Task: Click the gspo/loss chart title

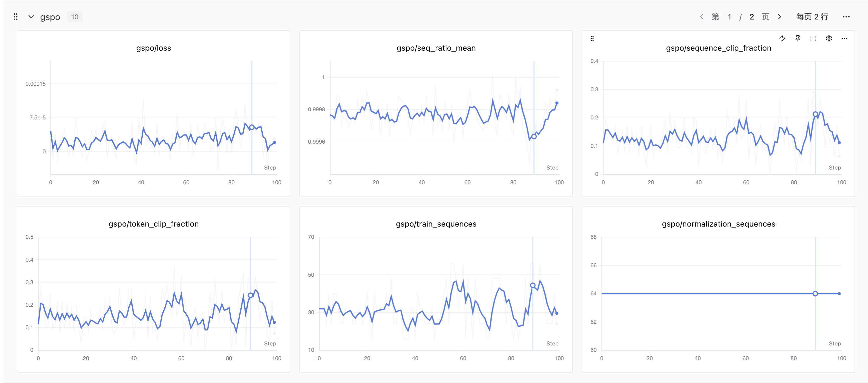Action: click(x=154, y=48)
